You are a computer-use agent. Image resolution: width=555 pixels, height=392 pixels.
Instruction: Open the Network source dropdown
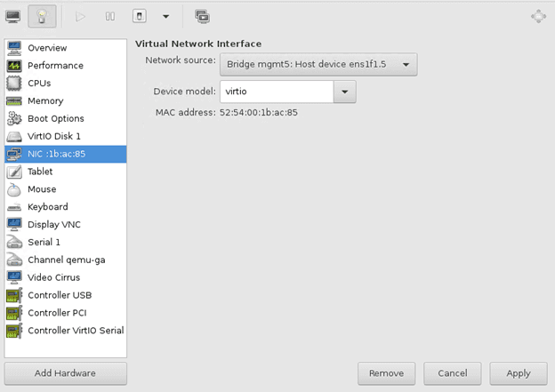coord(318,64)
